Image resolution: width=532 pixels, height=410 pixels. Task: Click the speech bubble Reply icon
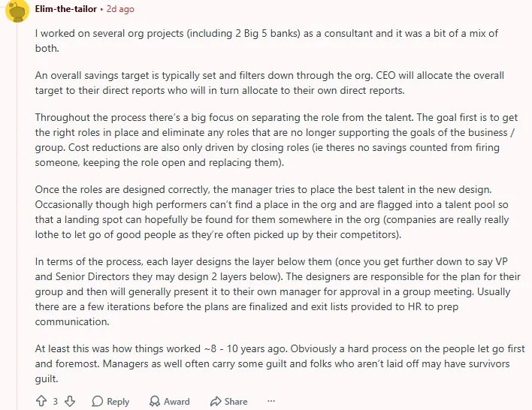tap(98, 401)
